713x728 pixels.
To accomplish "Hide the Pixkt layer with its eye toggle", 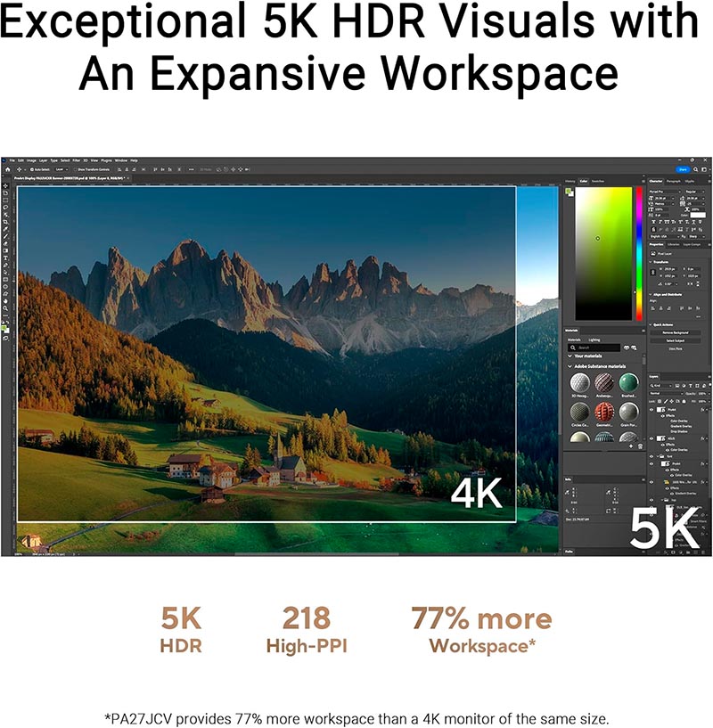I will [652, 409].
